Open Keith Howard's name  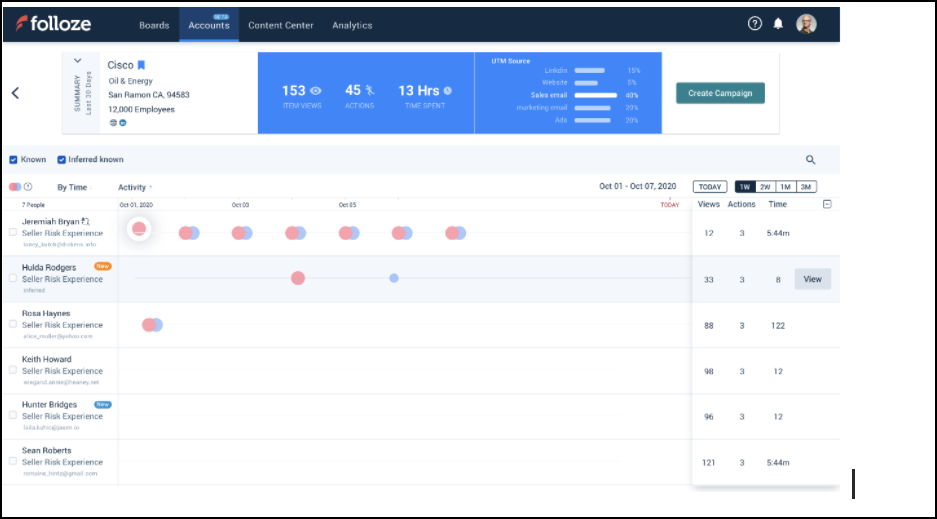point(47,359)
